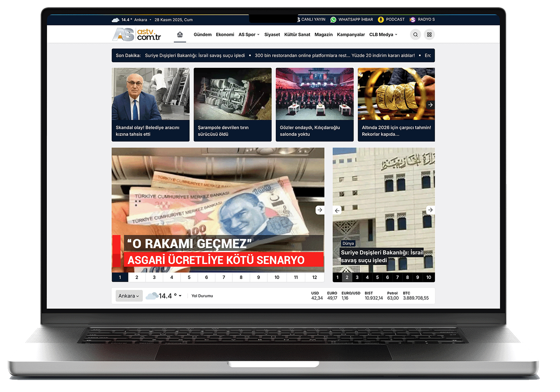
Task: Open the overturned truck news thumbnail
Action: coord(232,94)
